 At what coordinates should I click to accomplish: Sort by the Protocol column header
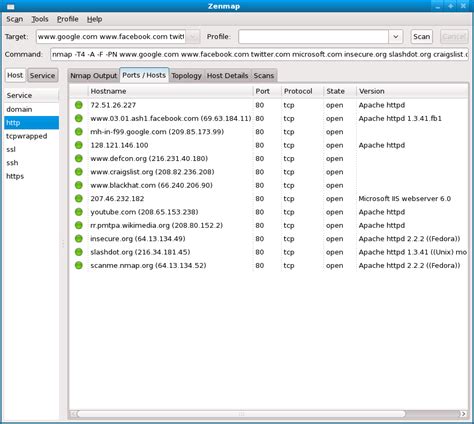(x=302, y=91)
